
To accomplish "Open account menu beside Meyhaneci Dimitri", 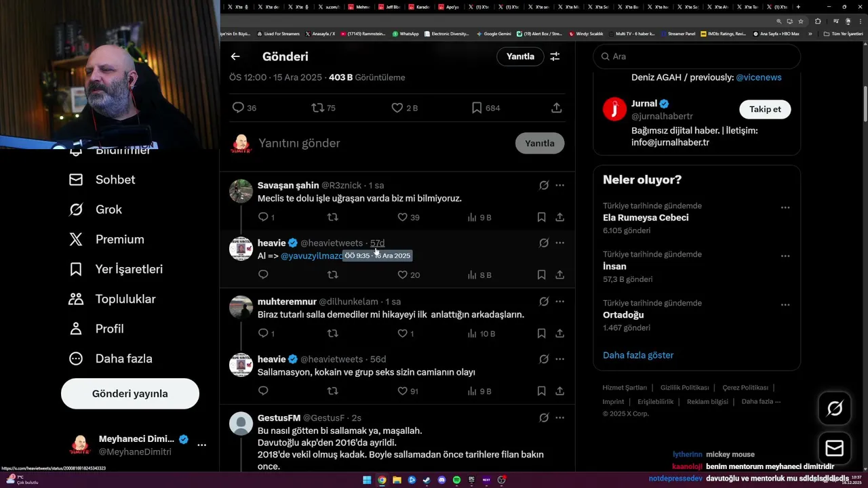I will point(201,445).
